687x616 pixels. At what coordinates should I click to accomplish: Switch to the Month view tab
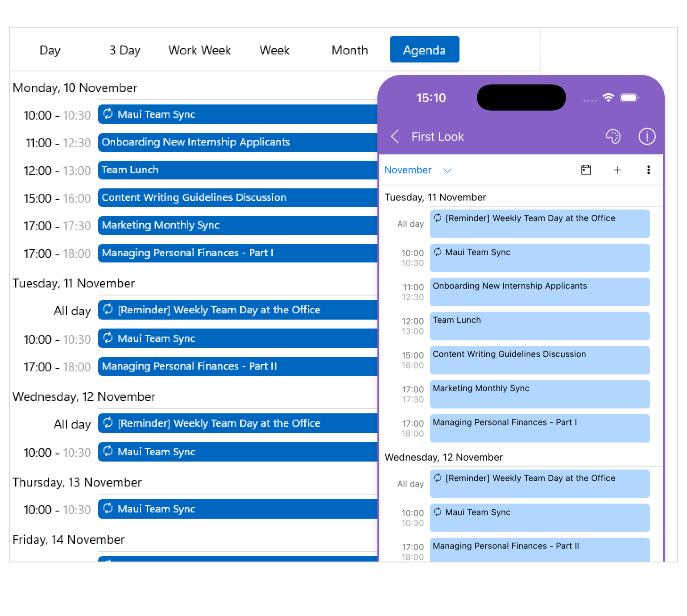pyautogui.click(x=349, y=50)
